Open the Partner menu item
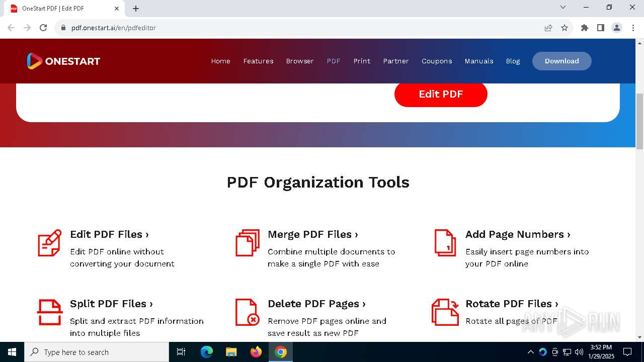Viewport: 644px width, 362px height. (x=396, y=61)
